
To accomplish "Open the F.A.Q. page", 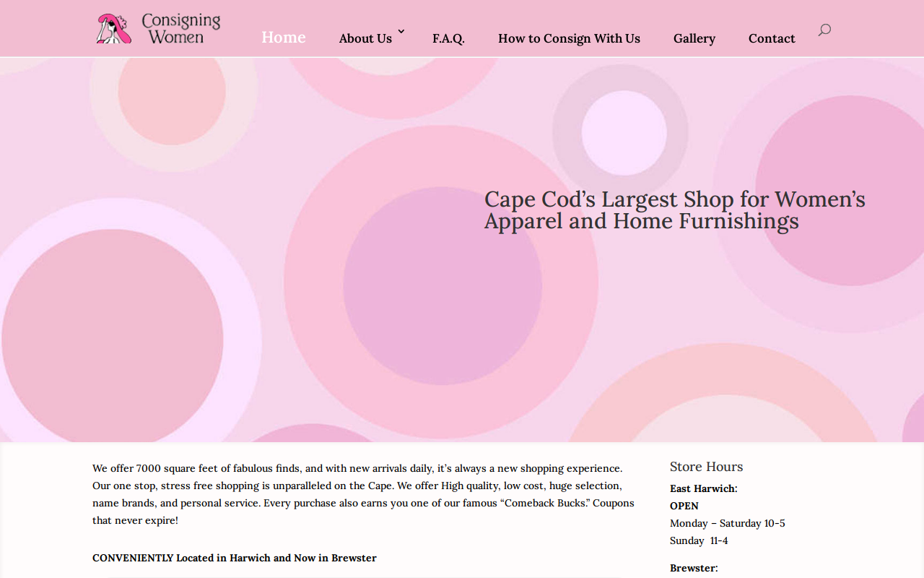I will [x=448, y=38].
